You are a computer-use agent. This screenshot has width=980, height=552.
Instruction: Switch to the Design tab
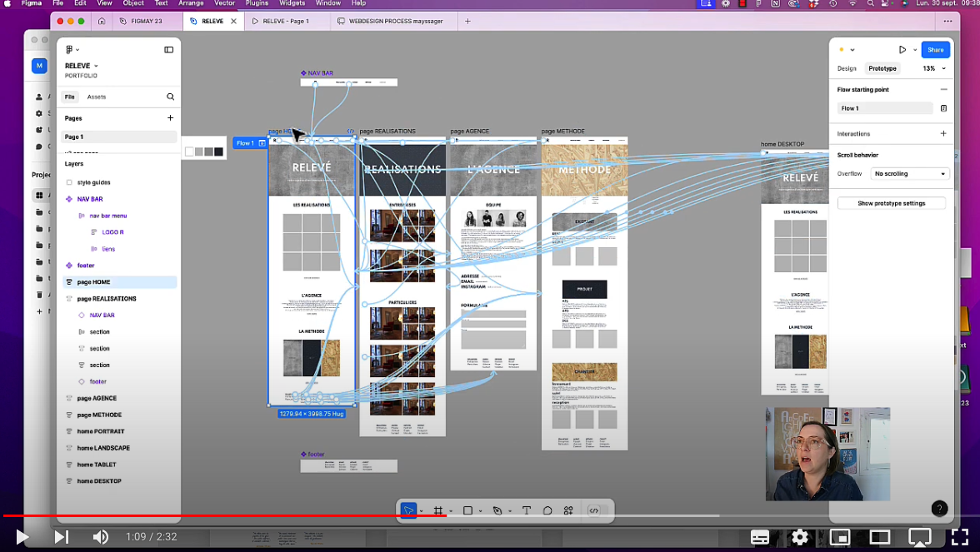[846, 68]
